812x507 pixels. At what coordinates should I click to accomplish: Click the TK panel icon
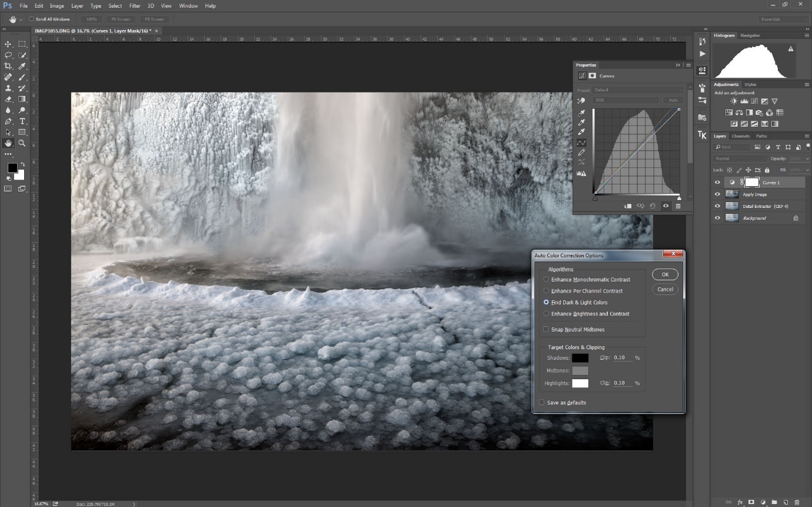click(702, 135)
